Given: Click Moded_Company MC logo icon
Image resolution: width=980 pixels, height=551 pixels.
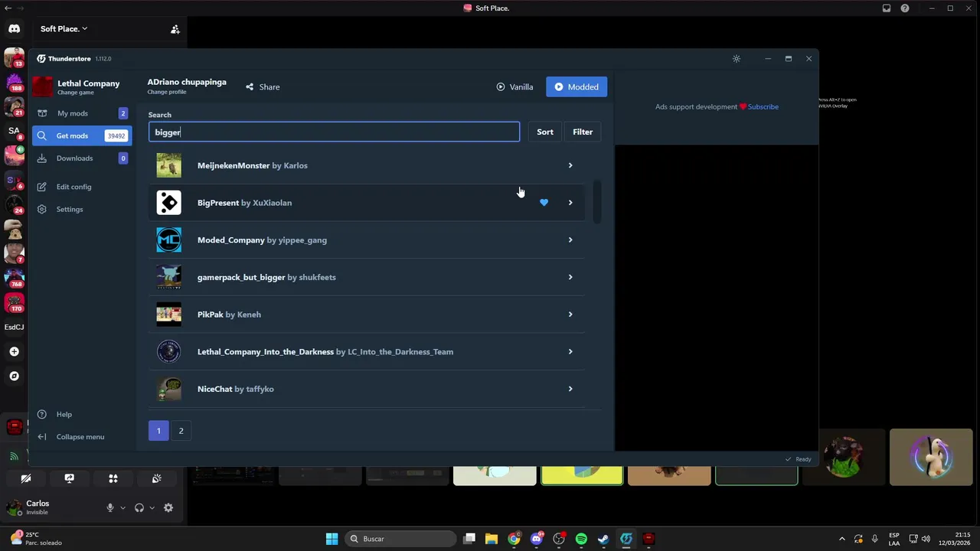Looking at the screenshot, I should 168,240.
